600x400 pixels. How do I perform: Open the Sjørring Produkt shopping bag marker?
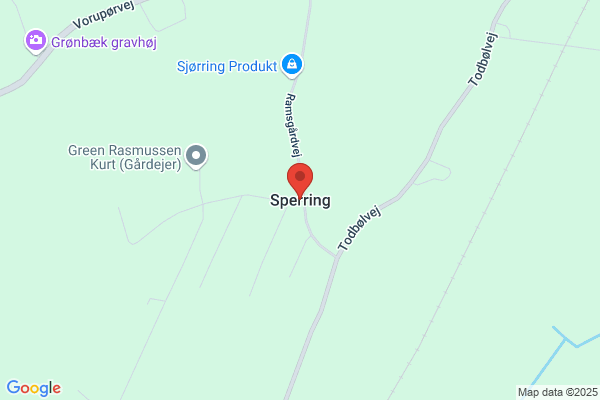tap(292, 65)
